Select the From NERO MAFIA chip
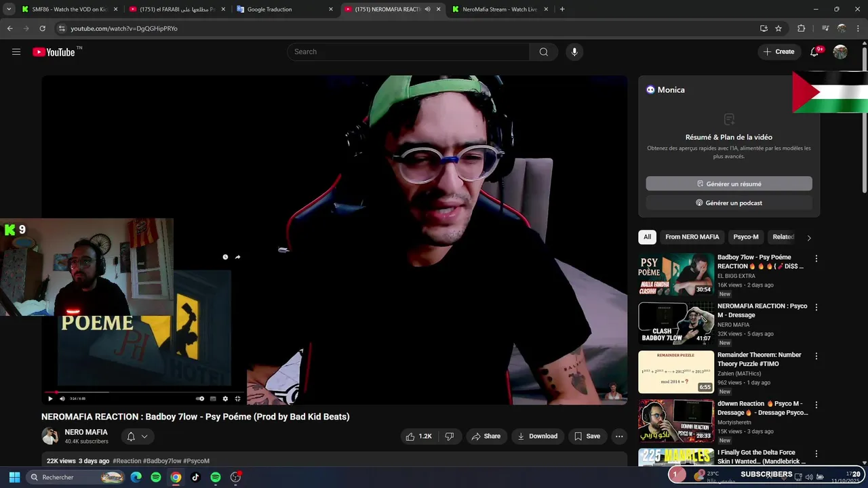This screenshot has height=488, width=868. [692, 237]
